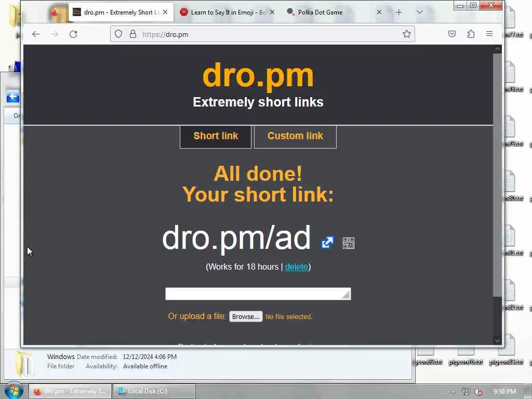Click '12/12/2024 4:06 PM' date modified value
532x399 pixels.
tap(150, 357)
